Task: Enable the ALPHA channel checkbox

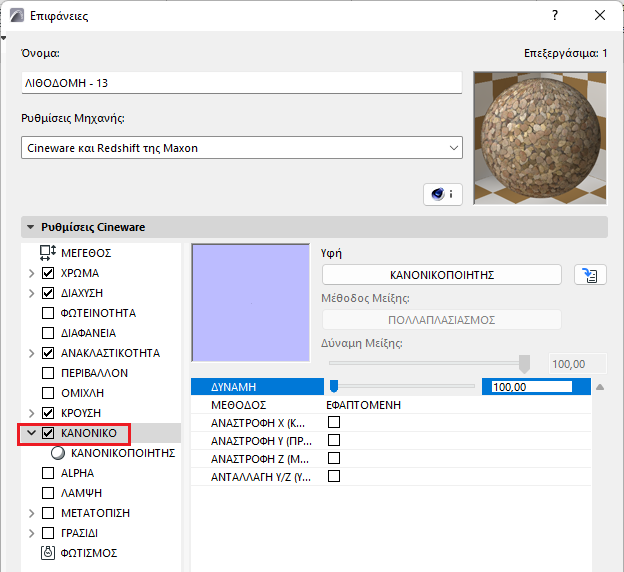Action: pyautogui.click(x=48, y=473)
